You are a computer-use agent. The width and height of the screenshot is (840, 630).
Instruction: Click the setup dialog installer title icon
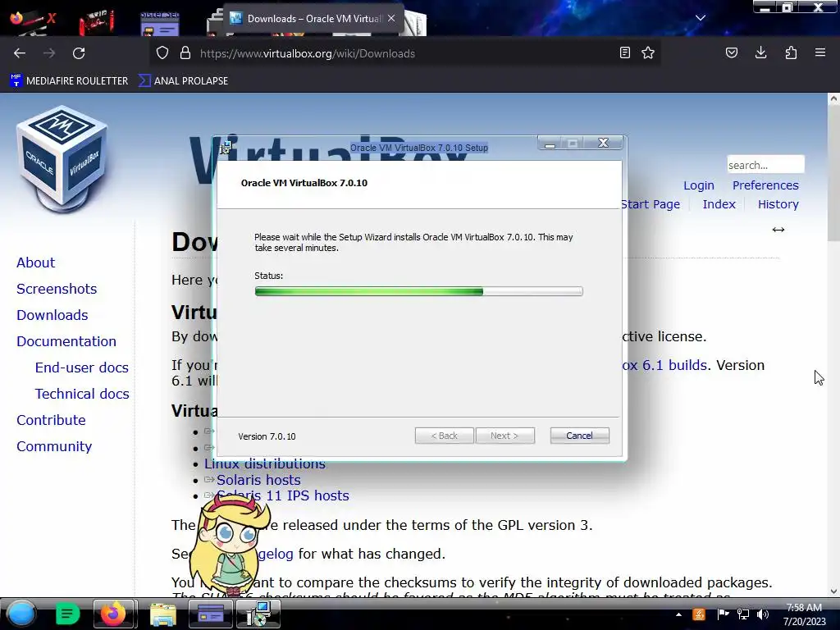[226, 148]
